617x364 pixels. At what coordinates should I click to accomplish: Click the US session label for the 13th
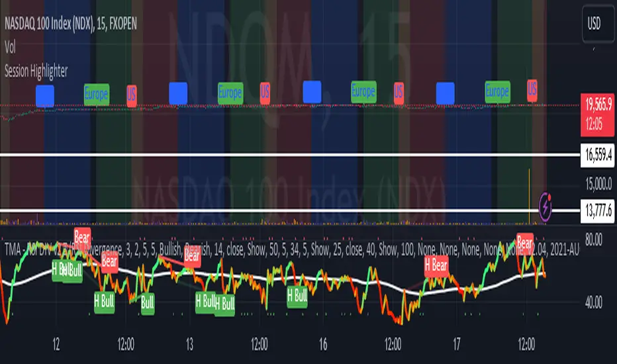[265, 92]
